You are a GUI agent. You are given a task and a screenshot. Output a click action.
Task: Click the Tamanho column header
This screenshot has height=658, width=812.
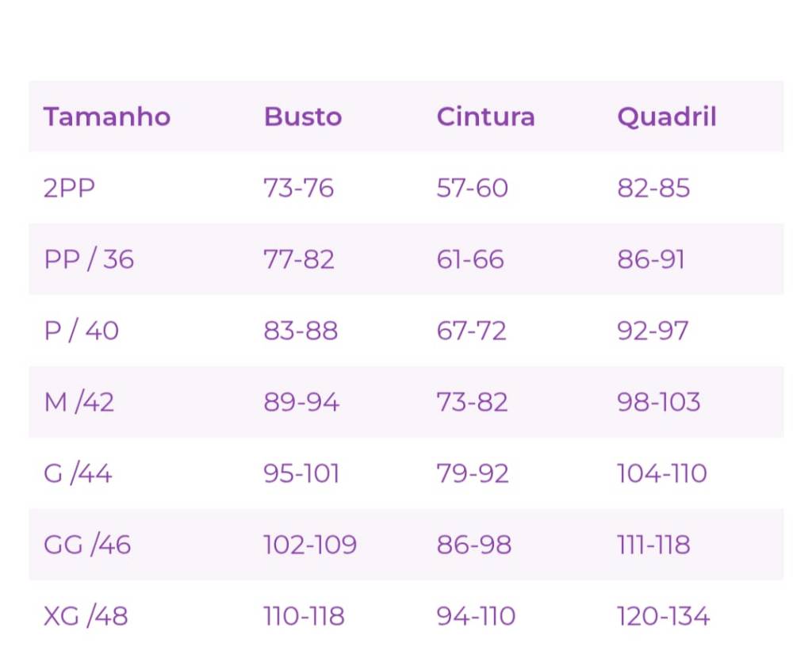(x=107, y=117)
